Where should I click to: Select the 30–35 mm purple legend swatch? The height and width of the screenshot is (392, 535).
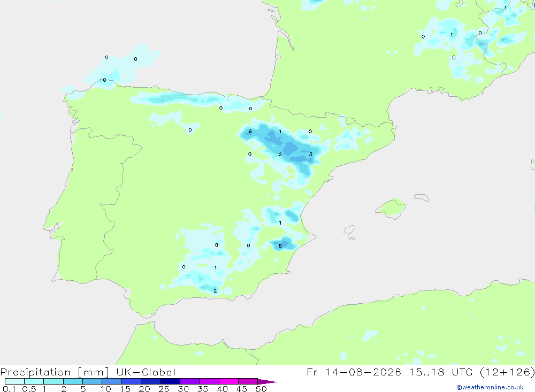(190, 381)
